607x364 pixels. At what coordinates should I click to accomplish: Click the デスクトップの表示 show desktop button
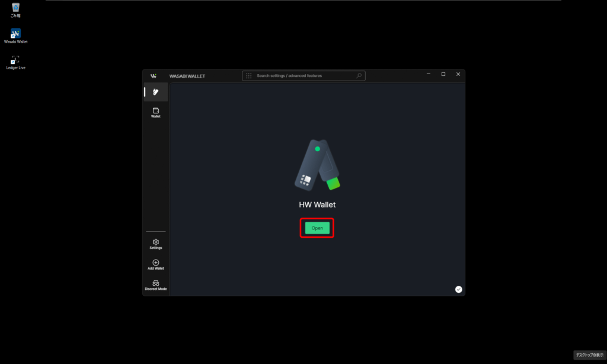coord(590,355)
